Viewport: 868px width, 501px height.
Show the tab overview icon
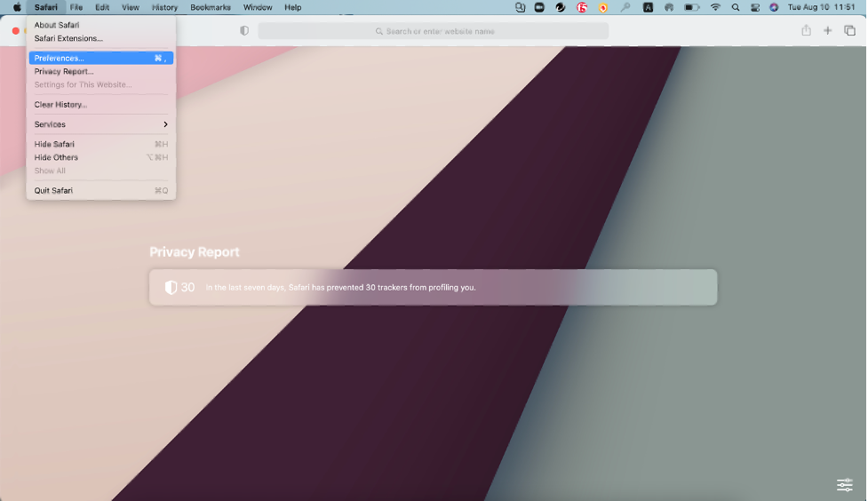point(849,31)
